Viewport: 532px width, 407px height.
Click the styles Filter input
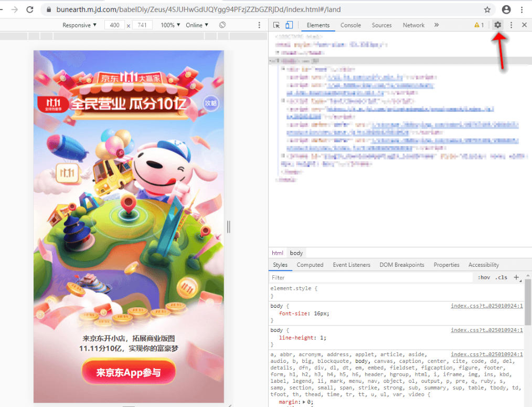tap(371, 278)
